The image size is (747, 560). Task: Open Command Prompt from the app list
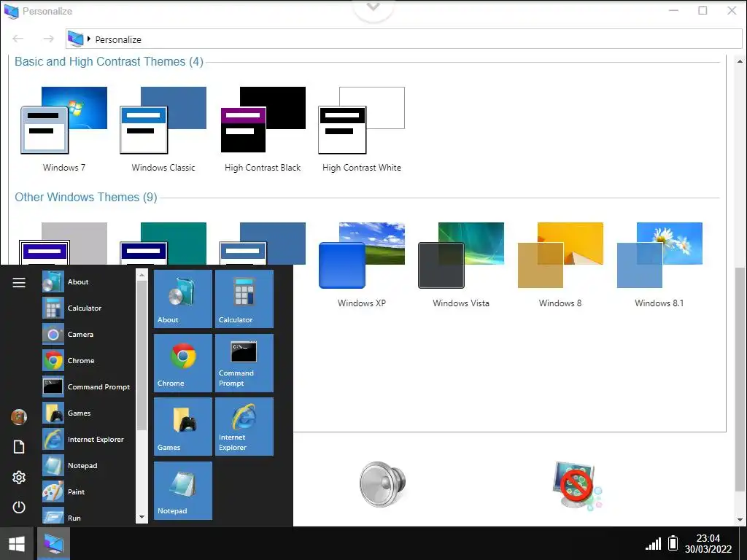coord(88,386)
